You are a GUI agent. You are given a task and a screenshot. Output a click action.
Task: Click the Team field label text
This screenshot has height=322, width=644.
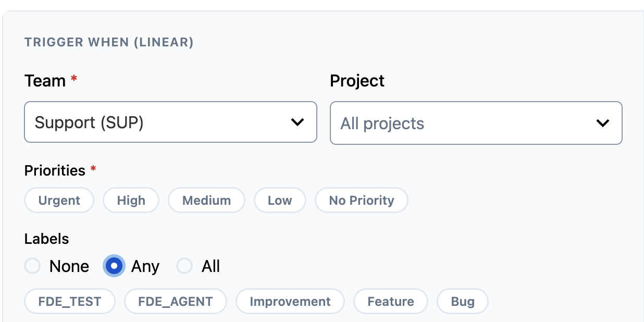tap(45, 81)
